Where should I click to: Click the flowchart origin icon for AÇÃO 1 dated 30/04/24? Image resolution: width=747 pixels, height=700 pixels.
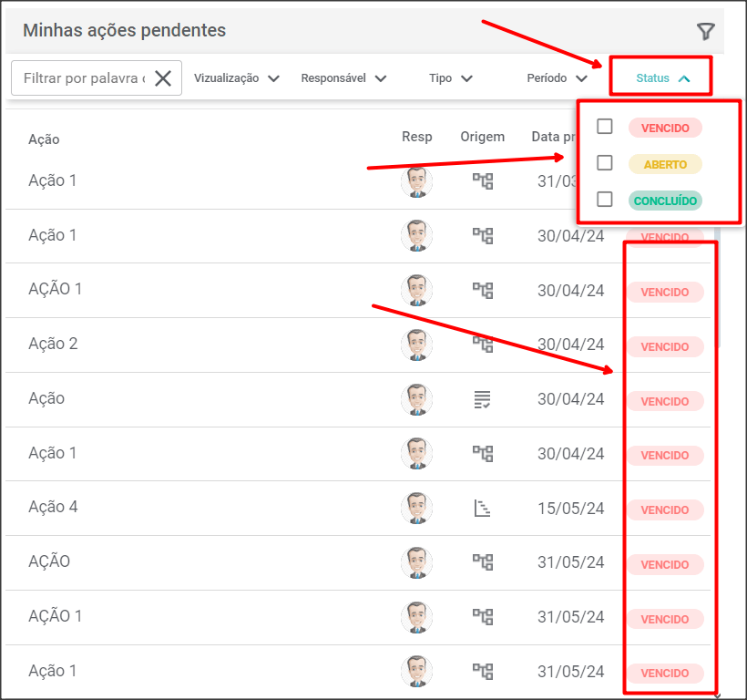[x=482, y=290]
